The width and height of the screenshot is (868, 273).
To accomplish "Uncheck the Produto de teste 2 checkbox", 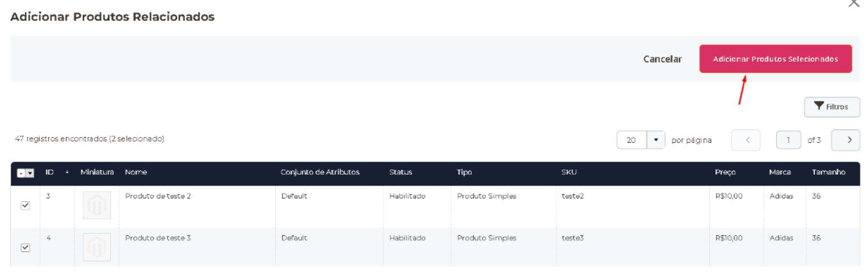I will [x=25, y=206].
